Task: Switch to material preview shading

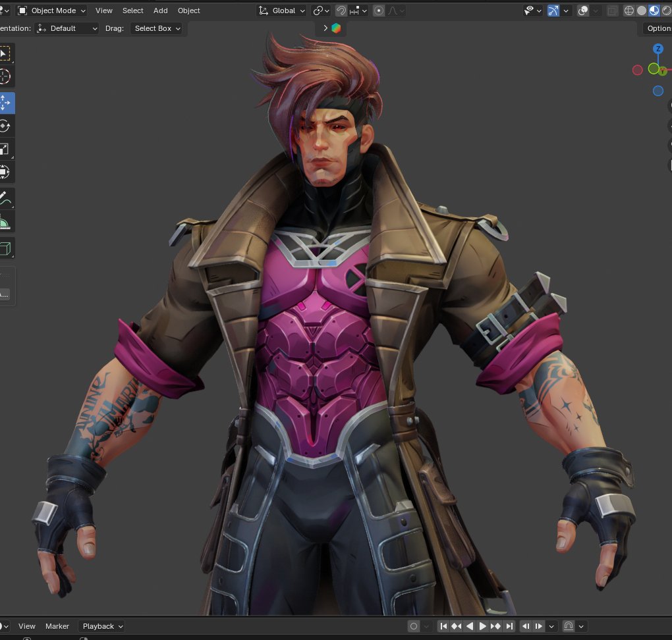Action: (x=654, y=11)
